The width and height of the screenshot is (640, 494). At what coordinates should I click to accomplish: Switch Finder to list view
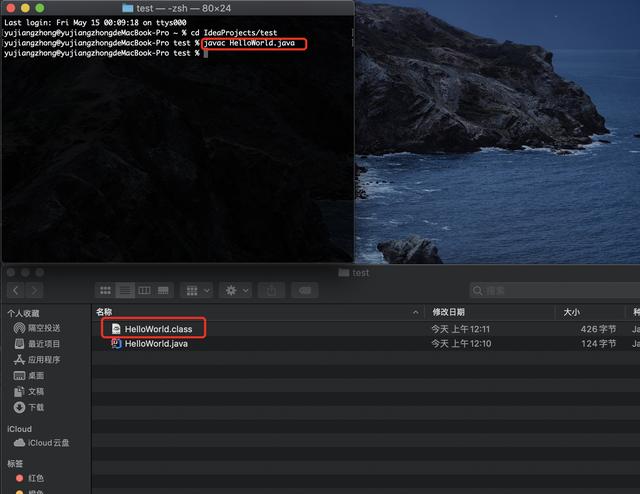[125, 291]
